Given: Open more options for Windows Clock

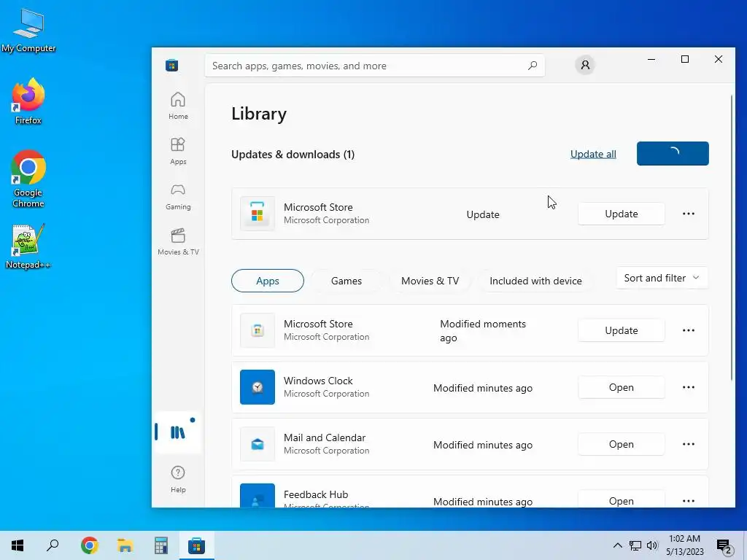Looking at the screenshot, I should pyautogui.click(x=689, y=387).
